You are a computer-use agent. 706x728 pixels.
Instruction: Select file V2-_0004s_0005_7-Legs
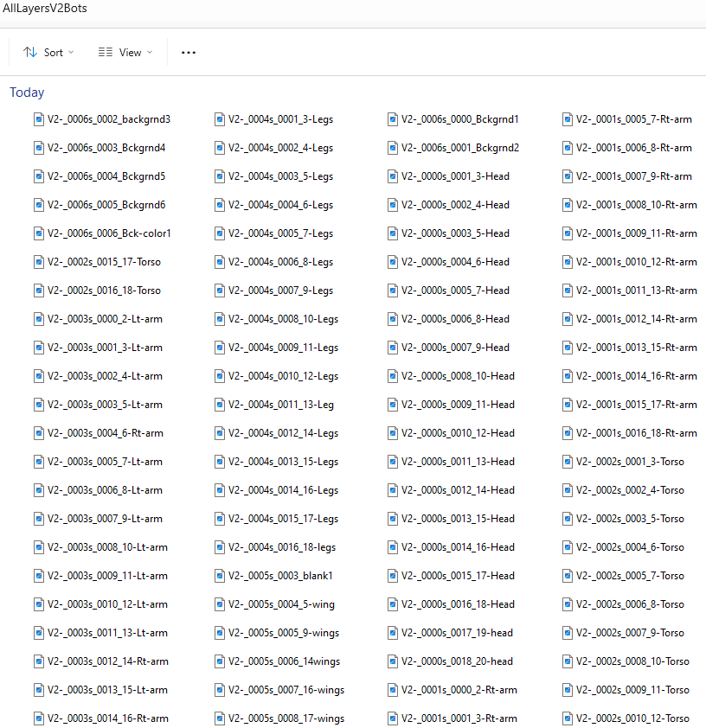[274, 233]
